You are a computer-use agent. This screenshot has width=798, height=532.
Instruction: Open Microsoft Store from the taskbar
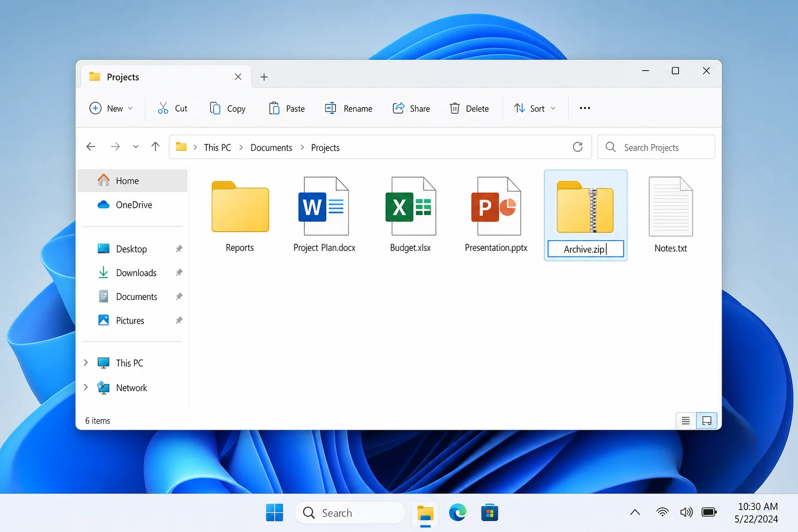490,513
